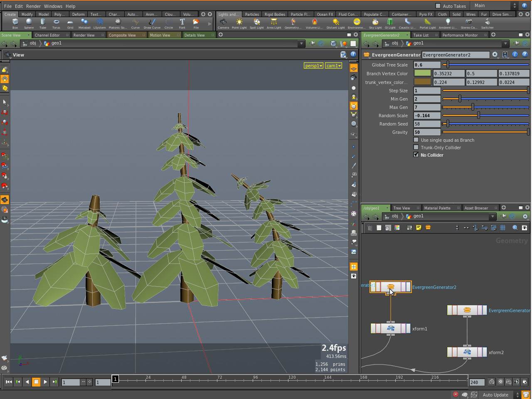532x399 pixels.
Task: Enable Use single quad as Branch
Action: [x=416, y=140]
